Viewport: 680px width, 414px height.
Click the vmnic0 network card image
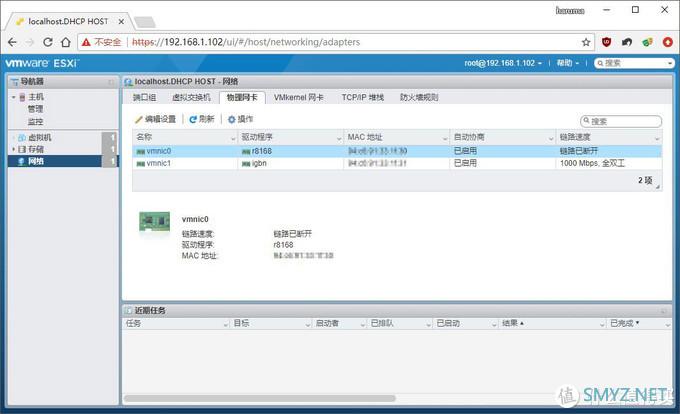click(154, 222)
